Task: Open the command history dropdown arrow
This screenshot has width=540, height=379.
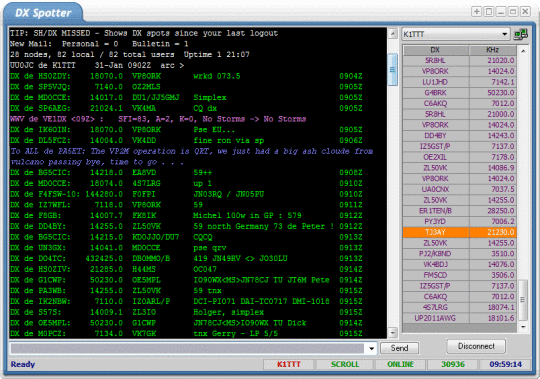Action: click(371, 348)
